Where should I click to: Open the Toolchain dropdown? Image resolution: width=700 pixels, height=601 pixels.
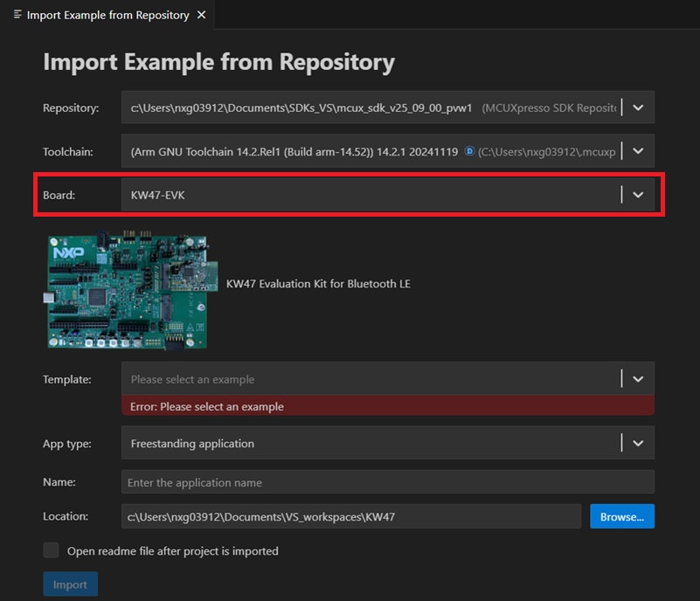tap(637, 150)
